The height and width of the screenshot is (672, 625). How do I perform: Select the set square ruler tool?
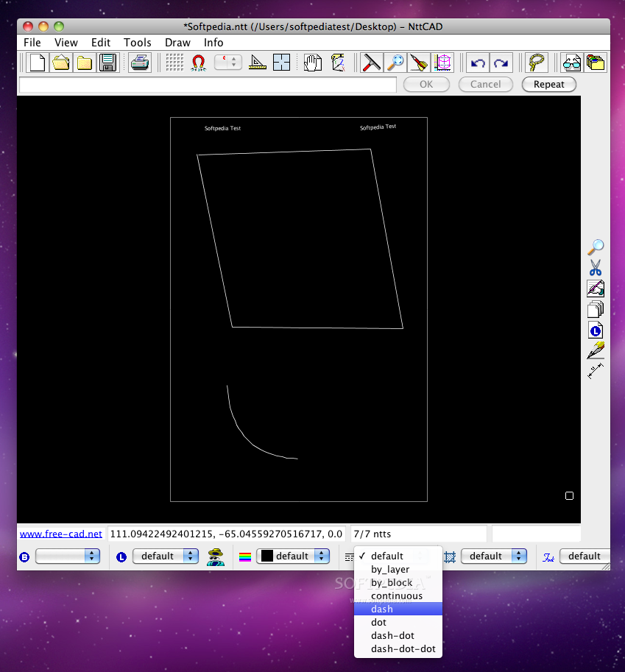[x=257, y=63]
